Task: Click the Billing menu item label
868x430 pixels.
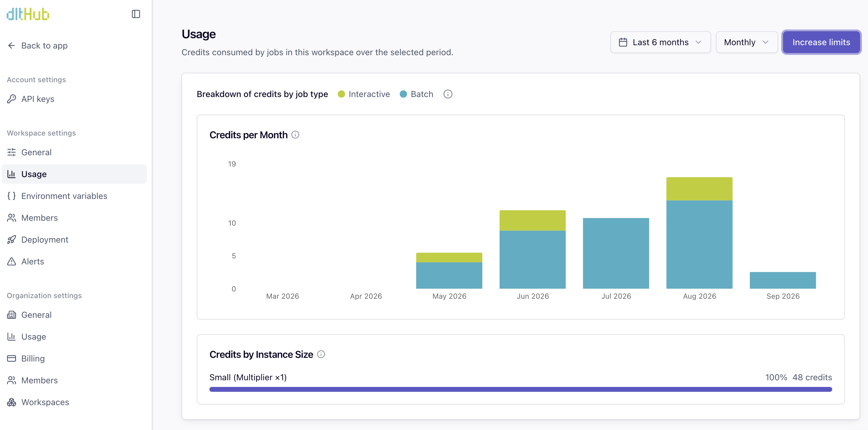Action: click(33, 359)
